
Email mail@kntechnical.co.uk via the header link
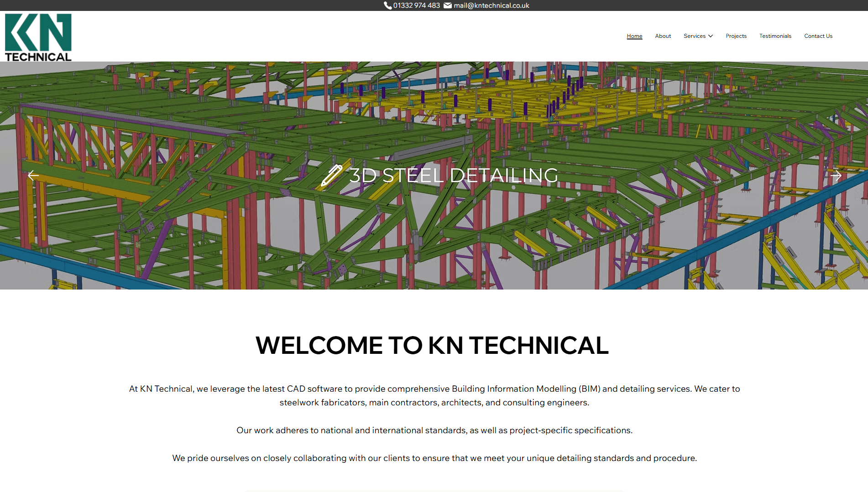(x=491, y=5)
